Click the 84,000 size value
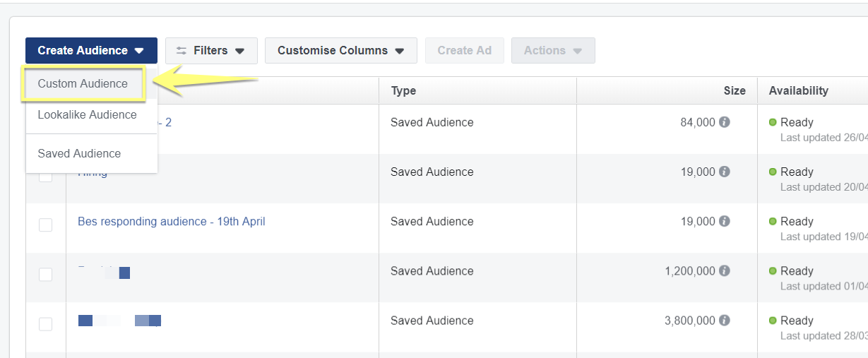Image resolution: width=868 pixels, height=358 pixels. point(698,122)
